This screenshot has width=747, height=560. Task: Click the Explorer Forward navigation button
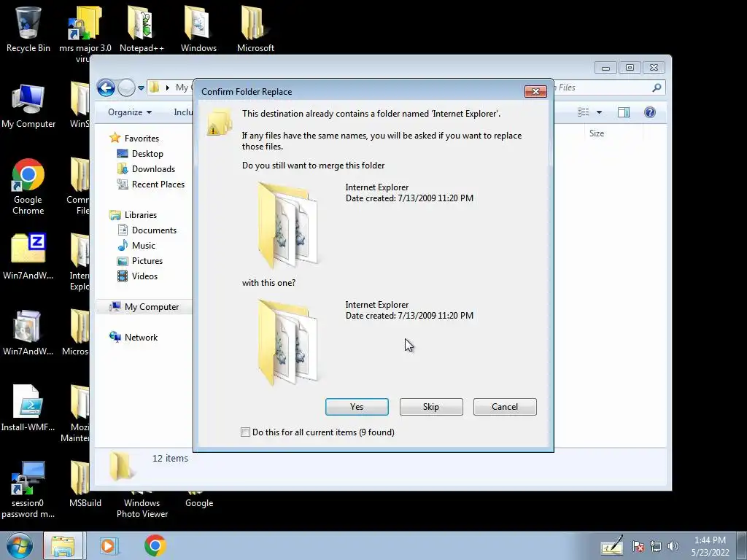[126, 87]
